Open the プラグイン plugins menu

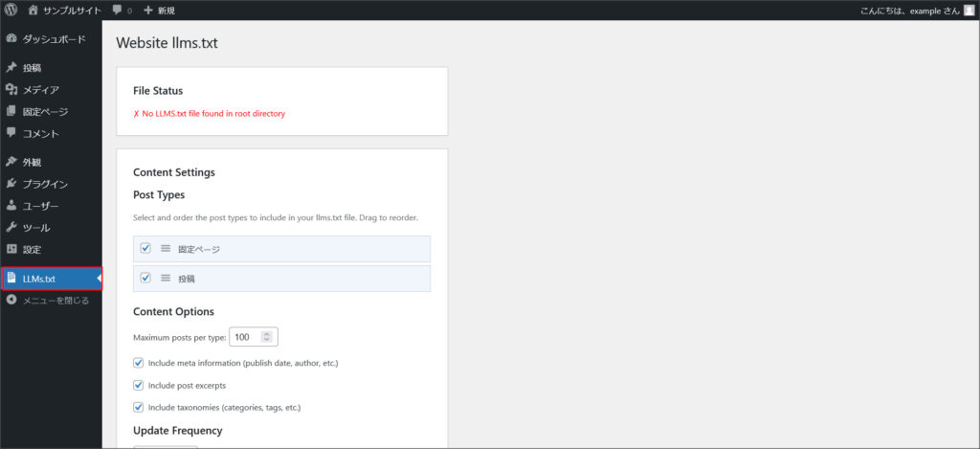click(x=45, y=184)
